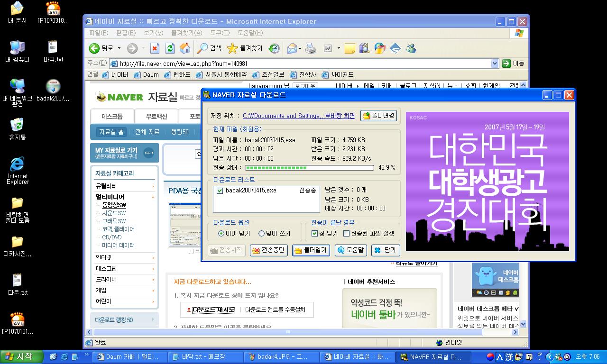This screenshot has width=607, height=364.
Task: Stop transfer with 전송중단 button
Action: (268, 250)
